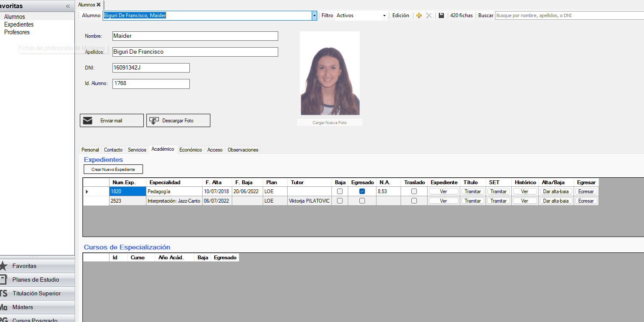The width and height of the screenshot is (644, 322).
Task: Toggle Egresado checkbox for the Pedagogía expediente
Action: [362, 191]
